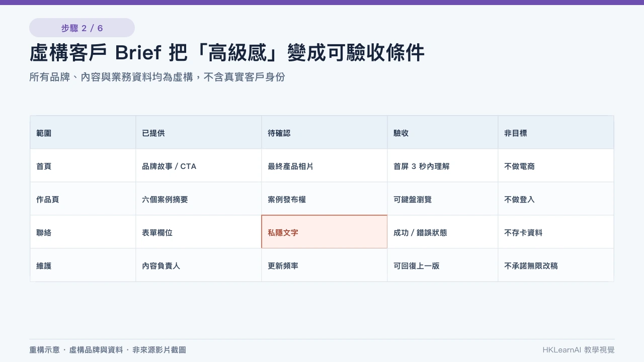Select the 非目標 column header
Viewport: 644px width, 362px height.
(556, 133)
